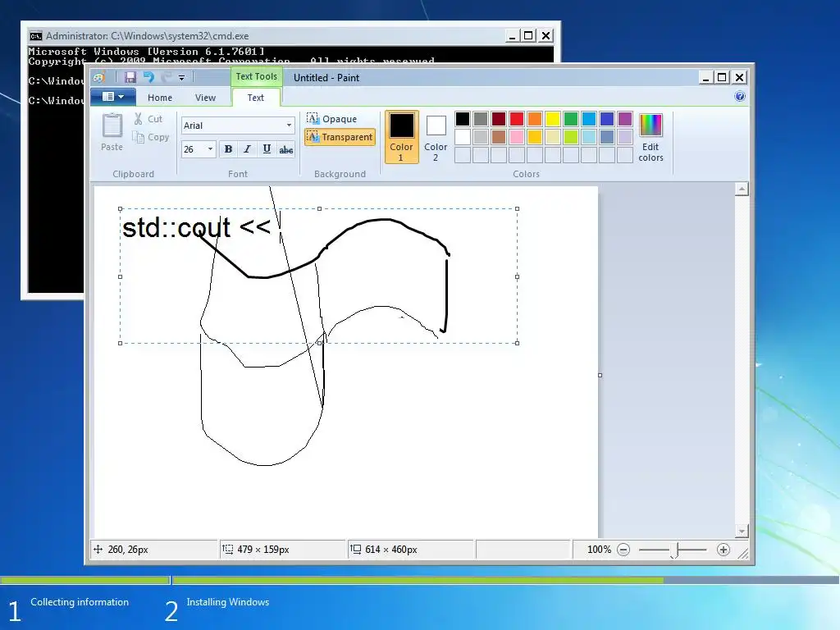Switch to the Home ribbon tab

(x=160, y=98)
